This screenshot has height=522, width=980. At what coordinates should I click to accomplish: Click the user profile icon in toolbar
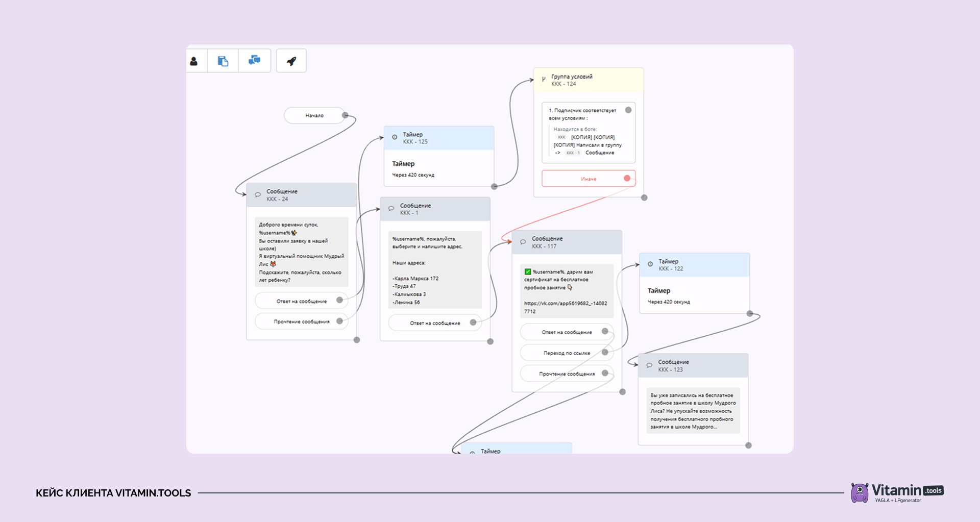[194, 61]
